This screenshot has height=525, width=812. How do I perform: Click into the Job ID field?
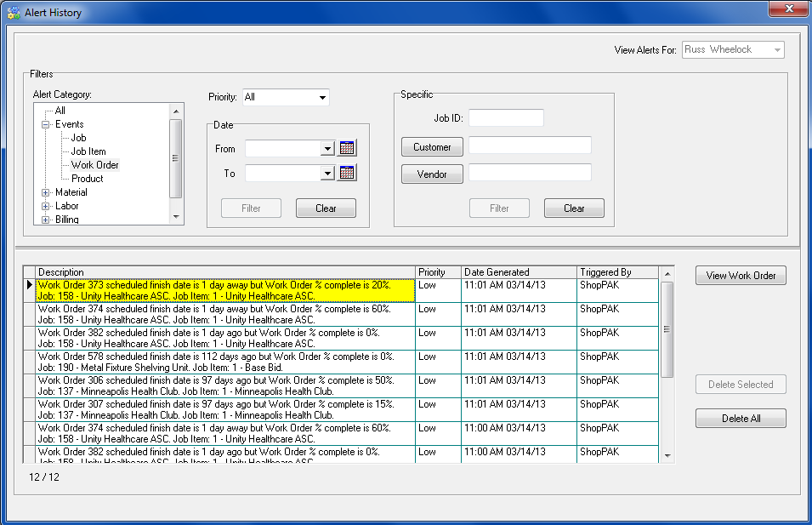point(505,118)
